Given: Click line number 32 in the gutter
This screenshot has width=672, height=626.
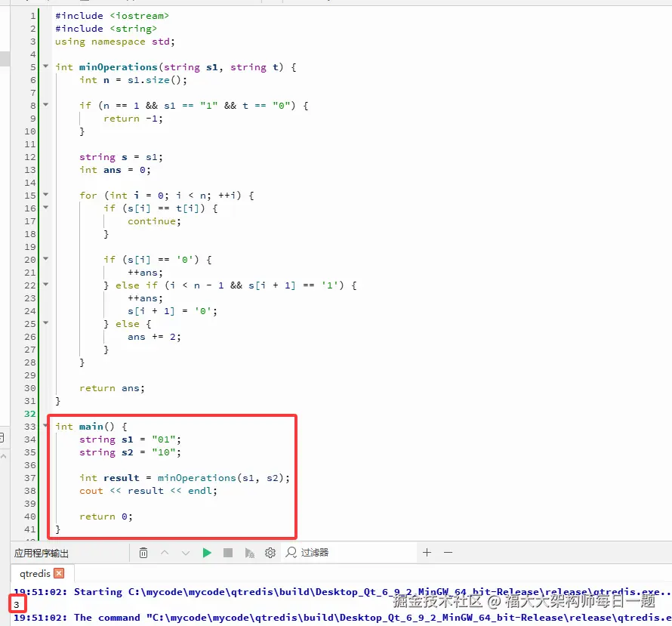Looking at the screenshot, I should coord(29,414).
